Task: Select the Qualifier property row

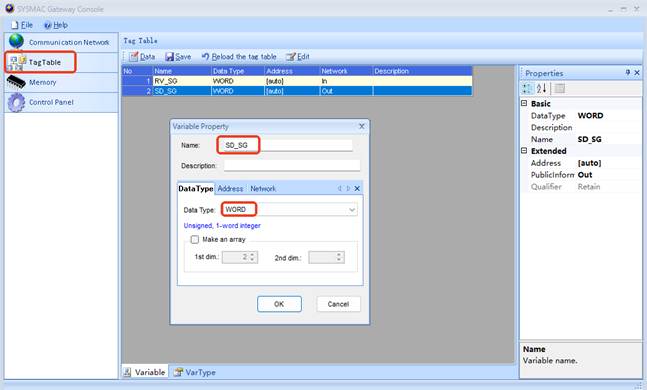Action: click(x=581, y=187)
